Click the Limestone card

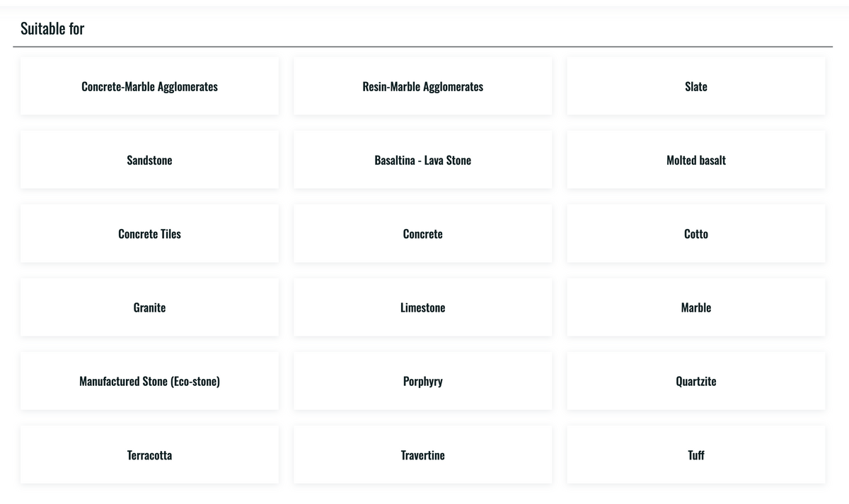[x=422, y=307]
